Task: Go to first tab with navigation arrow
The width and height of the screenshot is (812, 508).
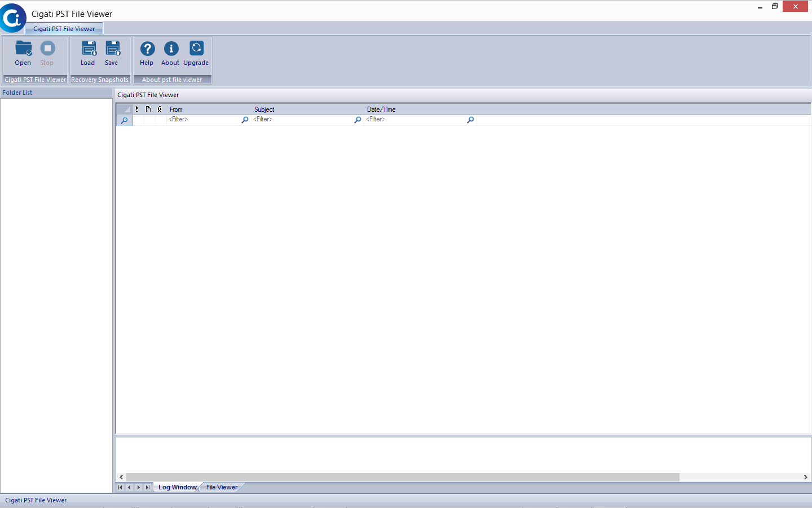Action: point(120,487)
